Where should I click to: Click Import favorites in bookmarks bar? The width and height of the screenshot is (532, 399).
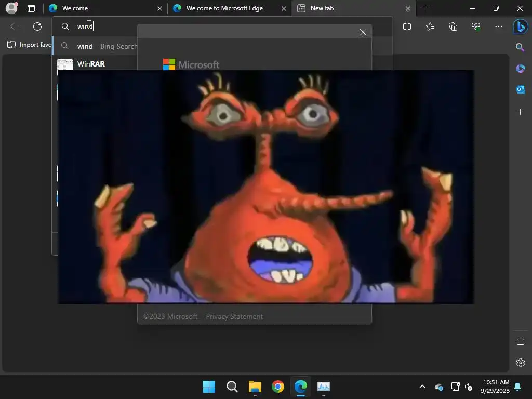click(30, 45)
